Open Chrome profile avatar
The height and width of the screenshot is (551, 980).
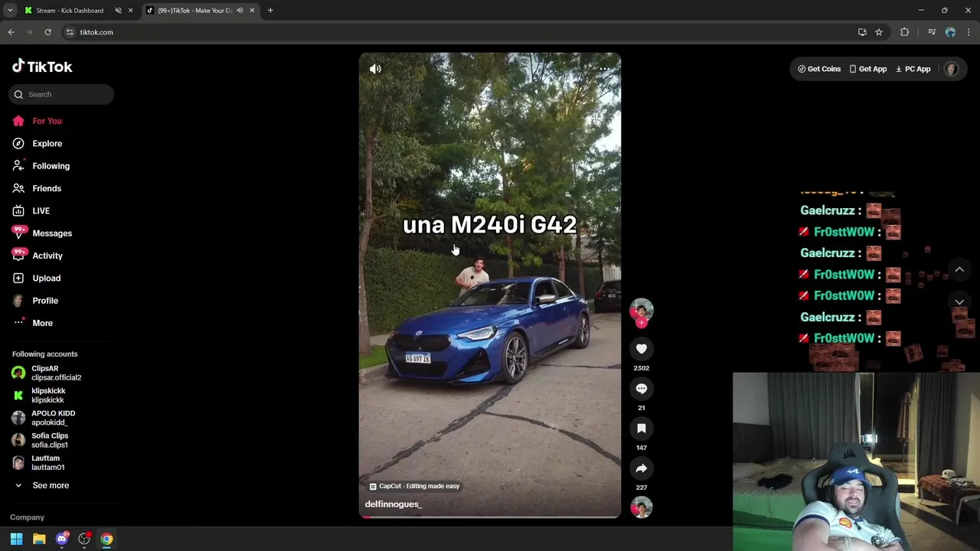click(x=950, y=32)
